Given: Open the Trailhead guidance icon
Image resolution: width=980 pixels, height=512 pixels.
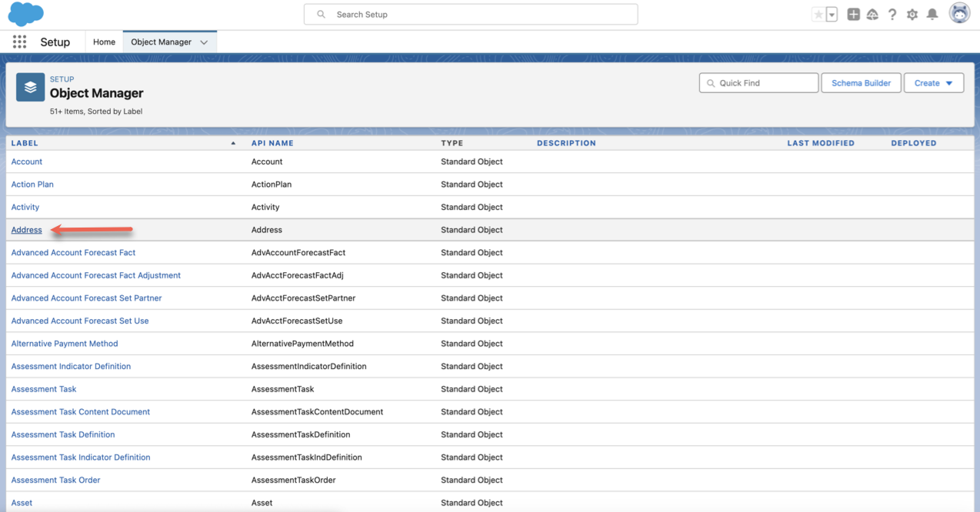Looking at the screenshot, I should point(872,15).
